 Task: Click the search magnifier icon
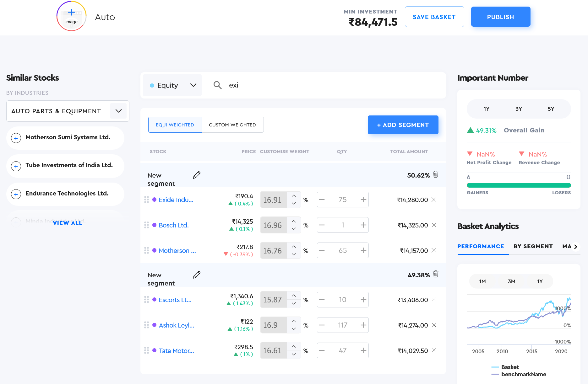pos(217,85)
